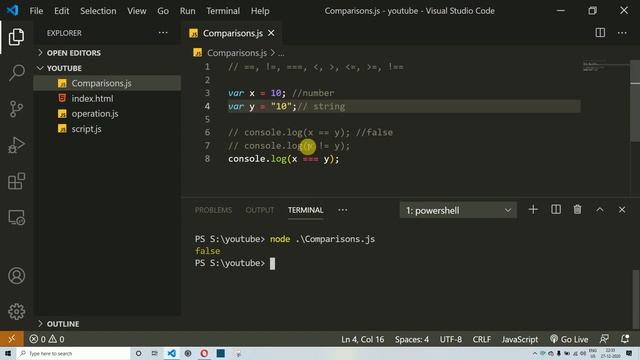This screenshot has height=360, width=640.
Task: Show more panel tabs ellipsis
Action: pyautogui.click(x=343, y=210)
